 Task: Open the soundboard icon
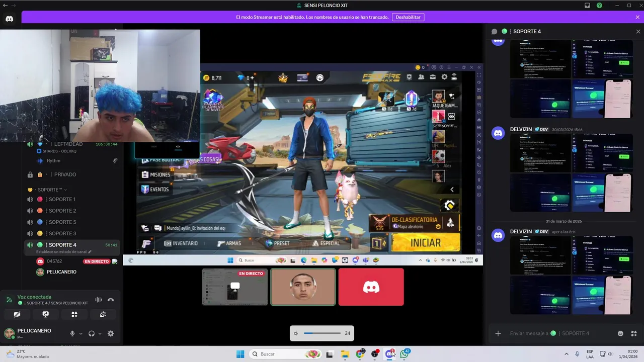coord(103,314)
